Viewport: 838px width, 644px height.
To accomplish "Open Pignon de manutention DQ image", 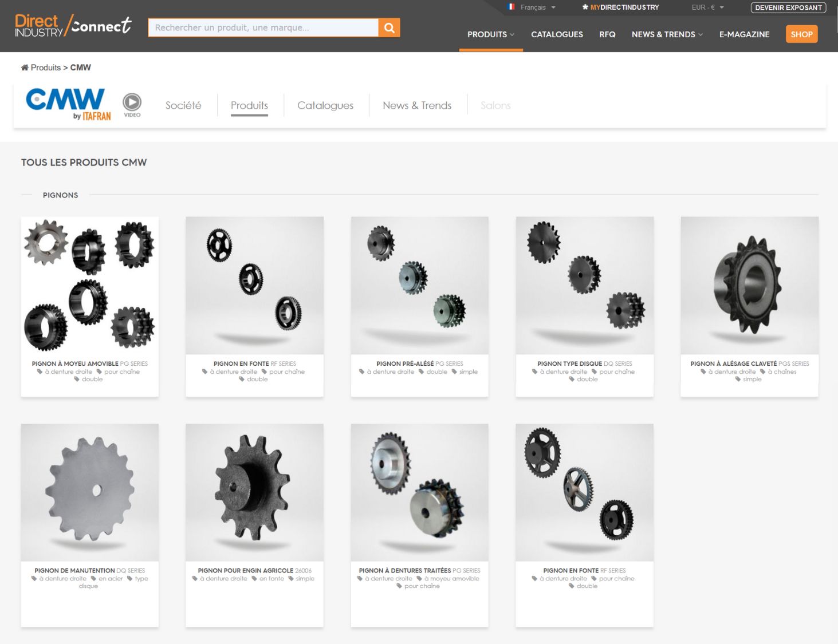I will pos(90,492).
